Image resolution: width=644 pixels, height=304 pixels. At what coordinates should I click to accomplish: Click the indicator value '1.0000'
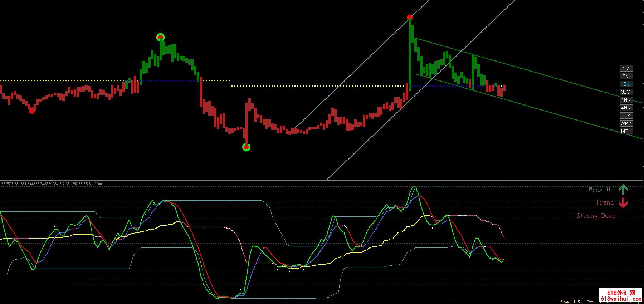pos(97,184)
